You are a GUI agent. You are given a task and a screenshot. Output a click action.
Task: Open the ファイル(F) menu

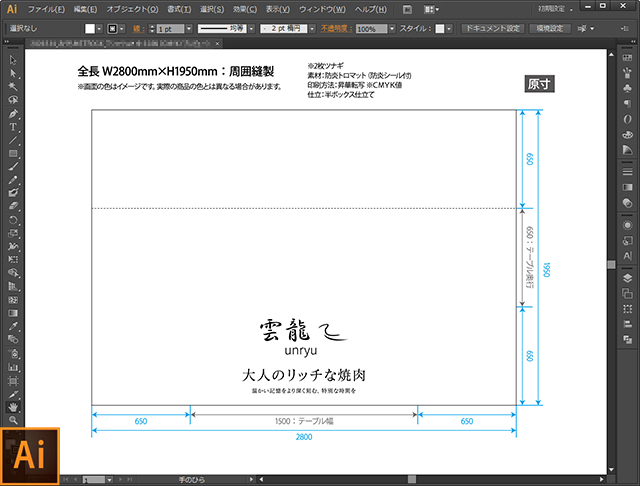pos(46,8)
